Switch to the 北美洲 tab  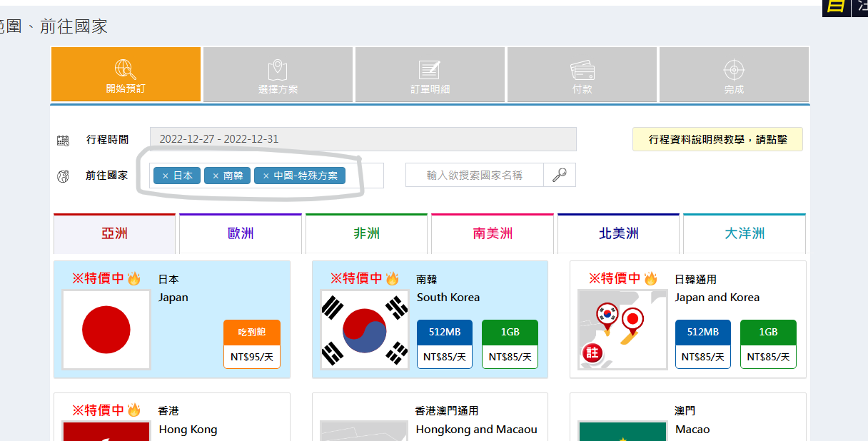pyautogui.click(x=619, y=233)
